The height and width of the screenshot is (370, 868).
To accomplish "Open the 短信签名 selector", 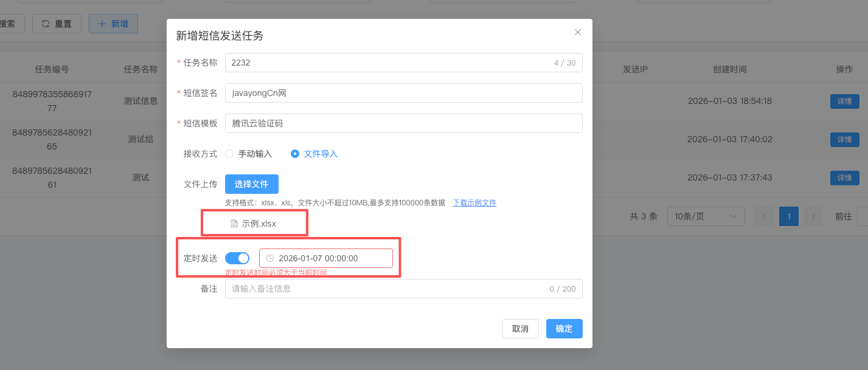I will 403,93.
